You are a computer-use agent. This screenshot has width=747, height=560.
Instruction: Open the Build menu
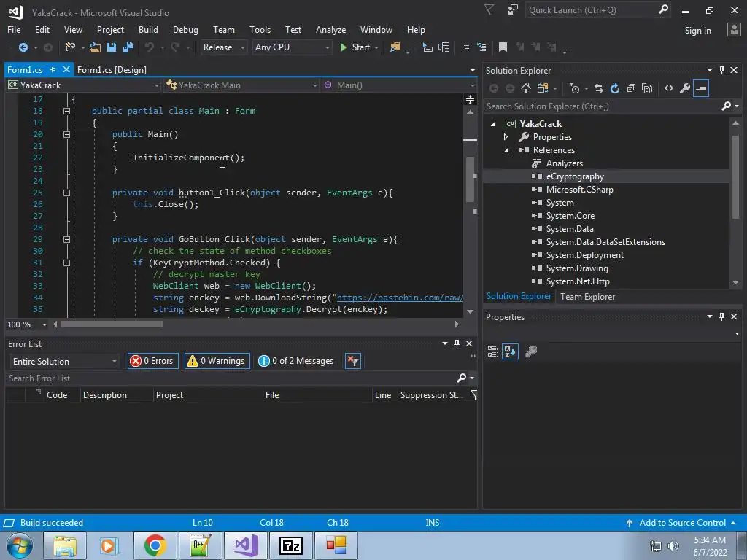(x=148, y=29)
